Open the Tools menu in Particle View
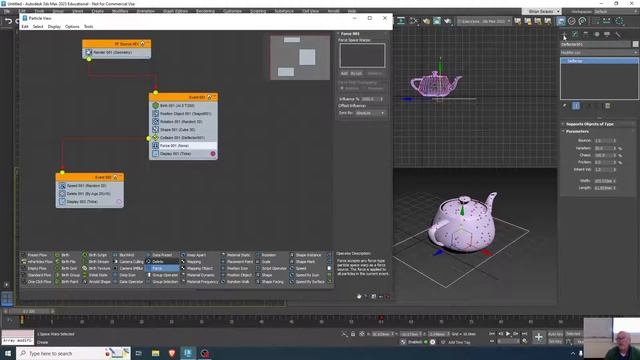The width and height of the screenshot is (640, 360). pos(88,27)
